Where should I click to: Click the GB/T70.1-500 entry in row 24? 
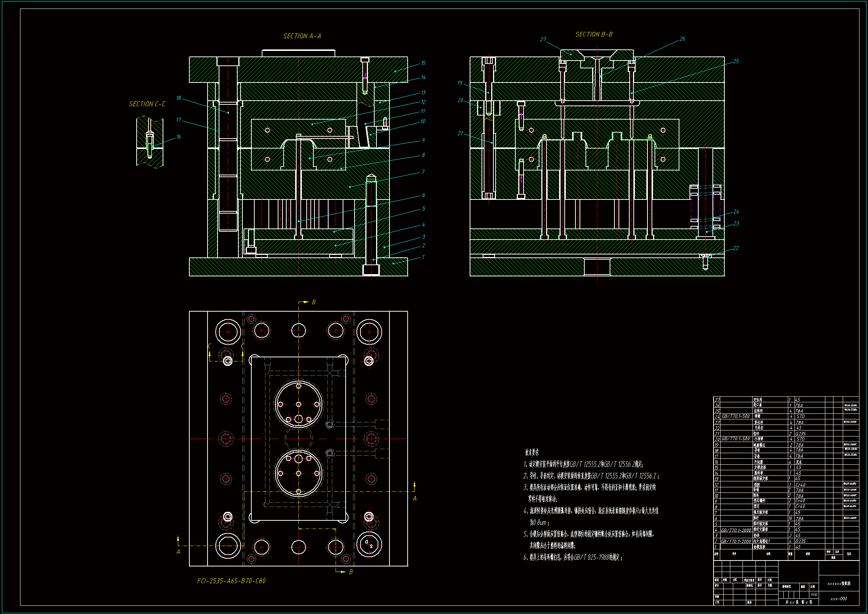[735, 416]
